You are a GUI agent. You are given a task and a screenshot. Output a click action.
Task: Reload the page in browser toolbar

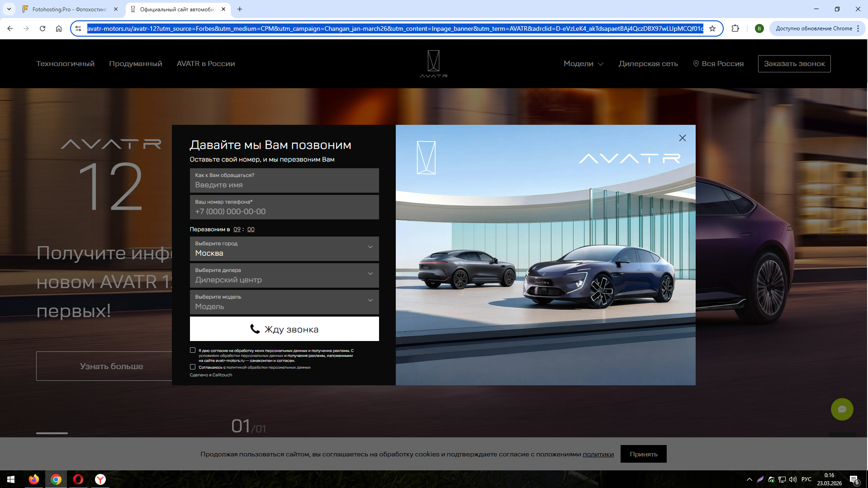click(43, 28)
